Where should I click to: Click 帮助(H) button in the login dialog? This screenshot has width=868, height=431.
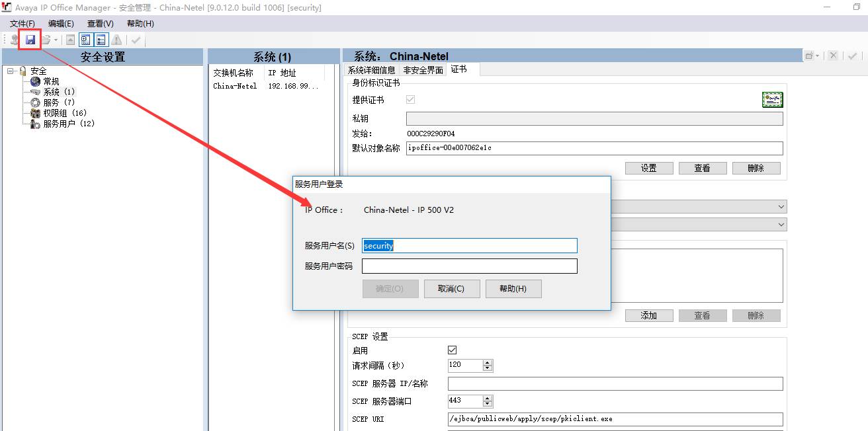(513, 289)
